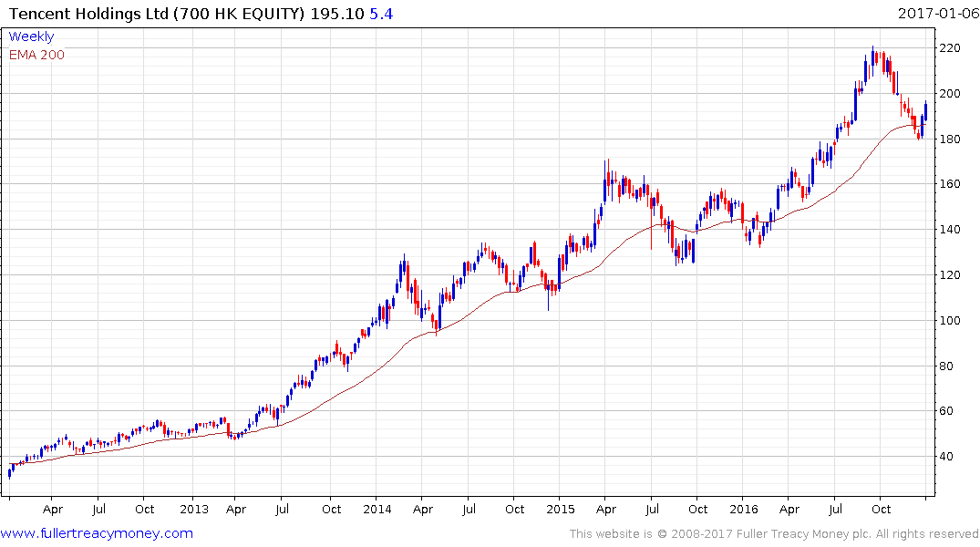Click the 180 price axis label

click(949, 139)
